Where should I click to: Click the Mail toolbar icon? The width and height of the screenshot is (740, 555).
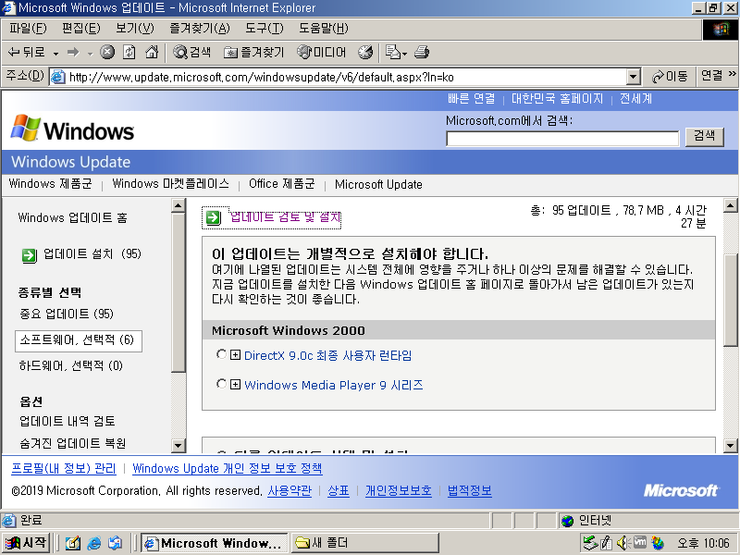pos(392,52)
